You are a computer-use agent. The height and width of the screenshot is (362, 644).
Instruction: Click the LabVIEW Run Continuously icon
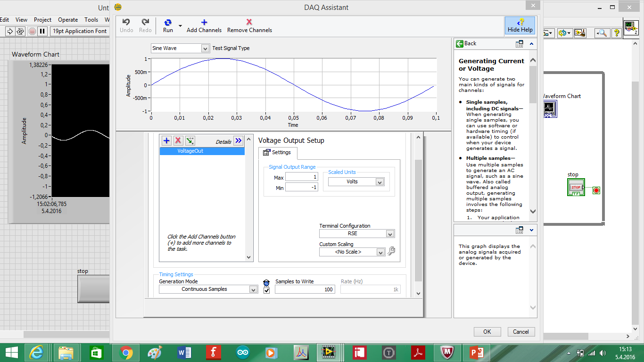[x=20, y=31]
